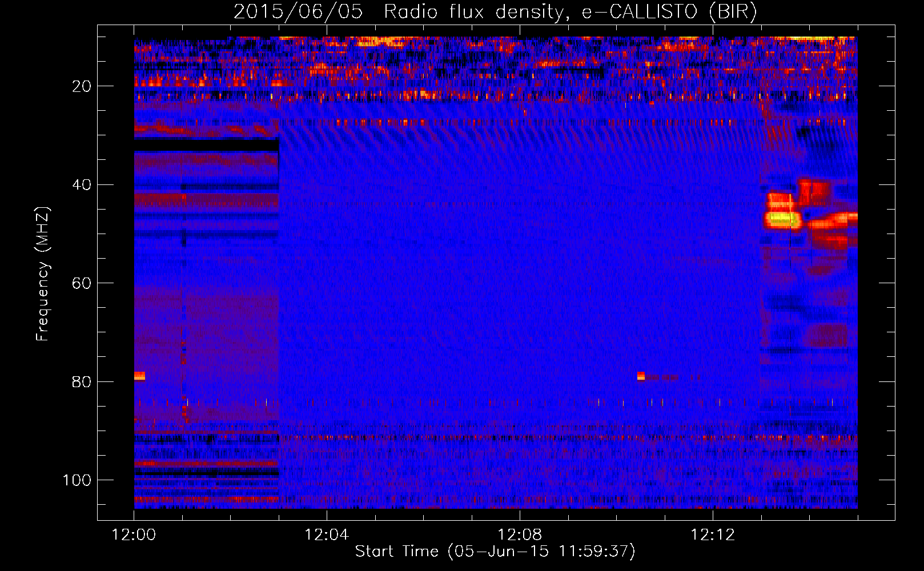Click the plot title mentioning e-CALLISTO (BIR)
The height and width of the screenshot is (571, 924).
pos(495,11)
